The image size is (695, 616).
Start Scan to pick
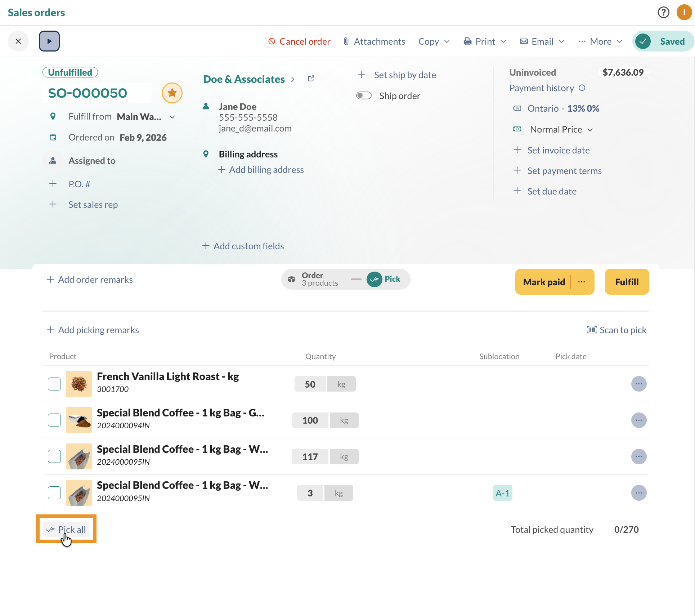click(x=616, y=330)
